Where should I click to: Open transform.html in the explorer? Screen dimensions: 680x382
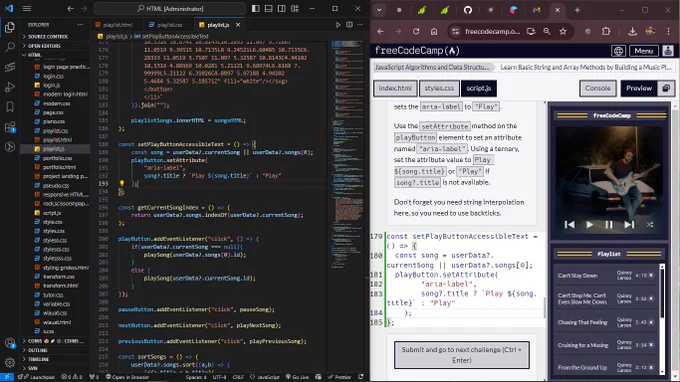pos(61,286)
